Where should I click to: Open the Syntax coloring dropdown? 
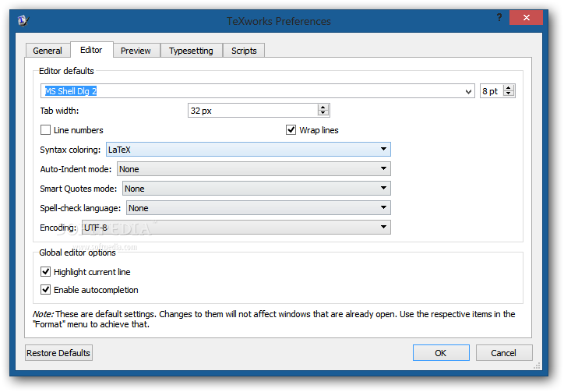pyautogui.click(x=249, y=150)
